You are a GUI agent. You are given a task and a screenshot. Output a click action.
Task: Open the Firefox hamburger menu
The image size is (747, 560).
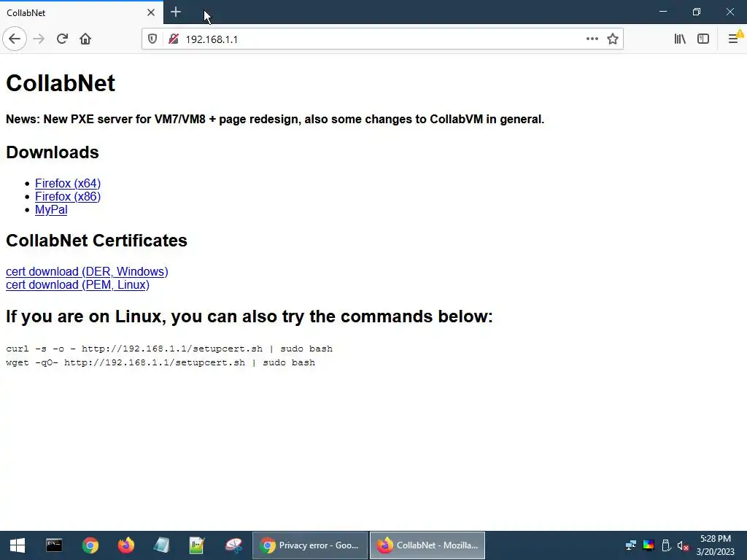(x=734, y=39)
